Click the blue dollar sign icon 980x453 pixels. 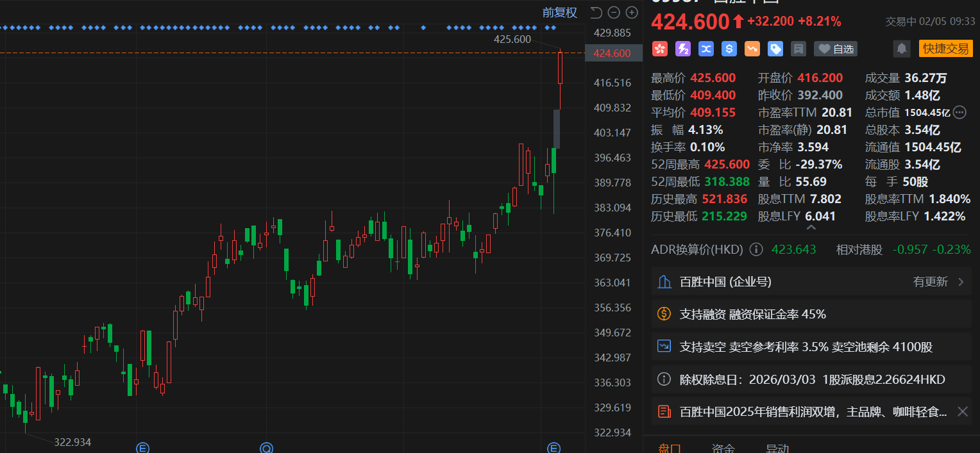click(729, 49)
